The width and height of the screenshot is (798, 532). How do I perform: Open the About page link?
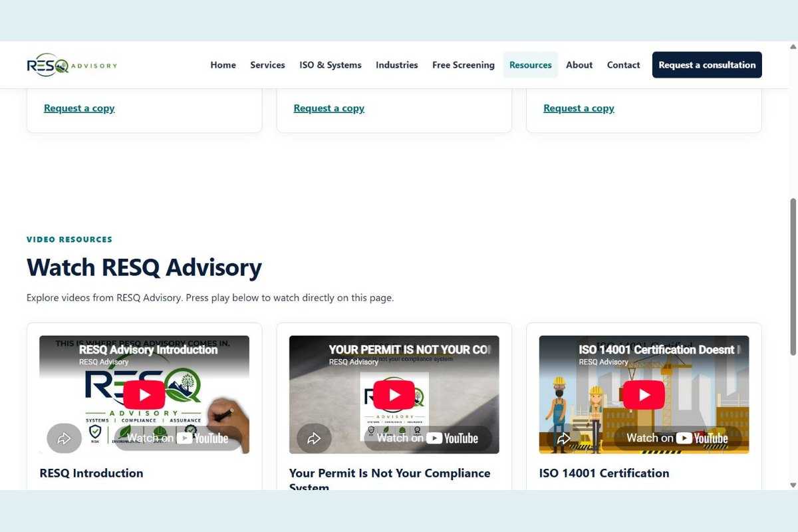[579, 65]
